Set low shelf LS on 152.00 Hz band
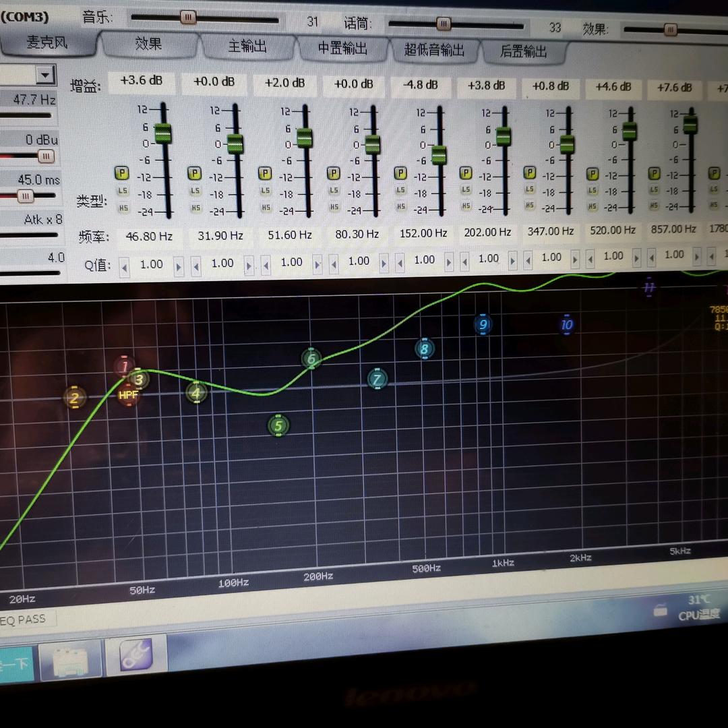728x728 pixels. [401, 191]
